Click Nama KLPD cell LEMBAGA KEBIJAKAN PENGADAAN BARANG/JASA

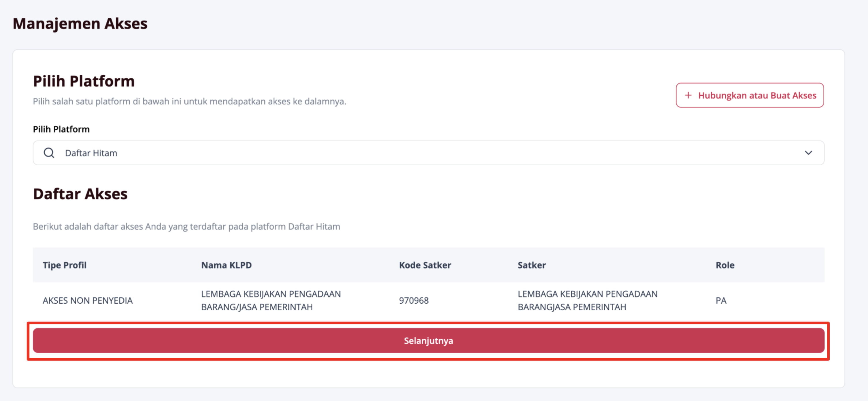coord(271,300)
